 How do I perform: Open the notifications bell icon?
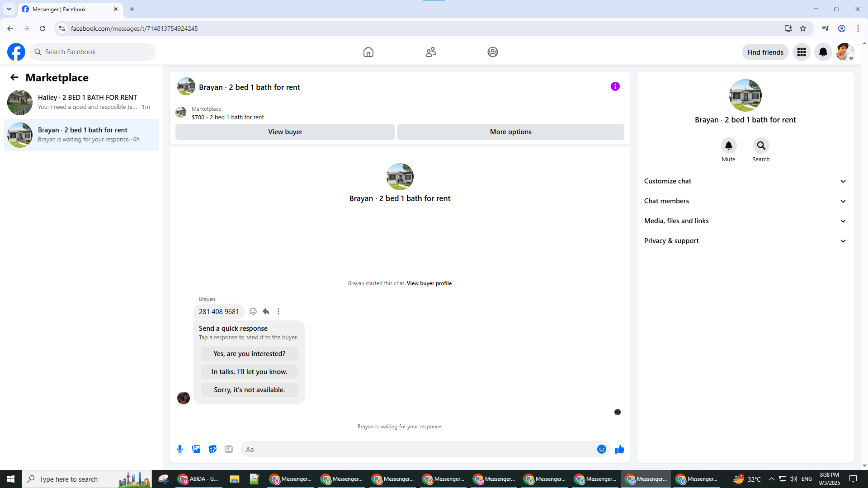coord(823,52)
